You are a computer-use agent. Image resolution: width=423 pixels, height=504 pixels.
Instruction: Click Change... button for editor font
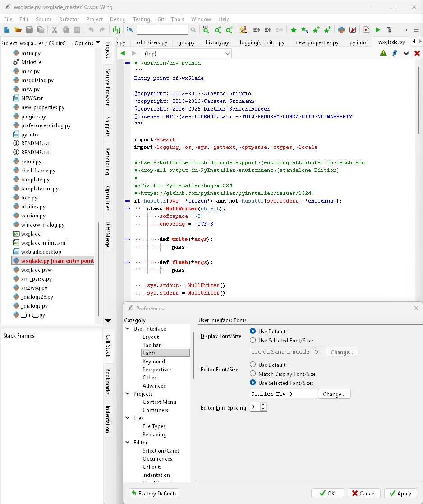tap(334, 394)
